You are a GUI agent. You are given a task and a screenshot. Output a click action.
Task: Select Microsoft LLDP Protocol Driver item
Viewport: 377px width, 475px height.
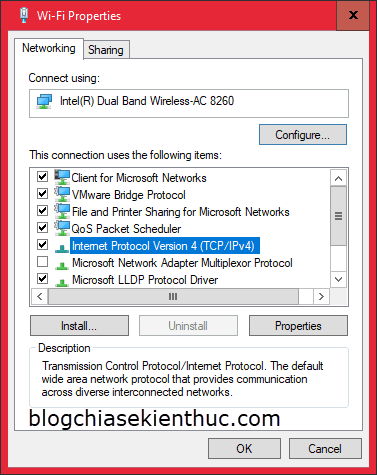145,280
